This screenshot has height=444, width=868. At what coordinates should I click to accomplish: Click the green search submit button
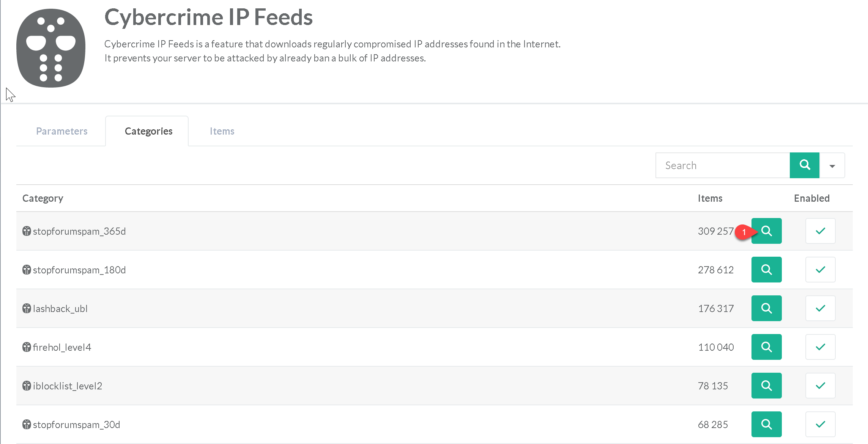click(804, 165)
